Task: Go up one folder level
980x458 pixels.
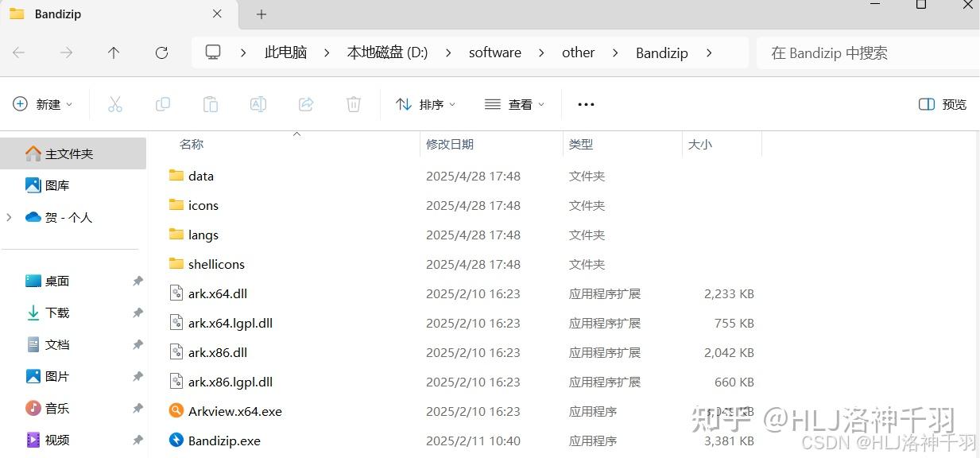Action: coord(114,52)
